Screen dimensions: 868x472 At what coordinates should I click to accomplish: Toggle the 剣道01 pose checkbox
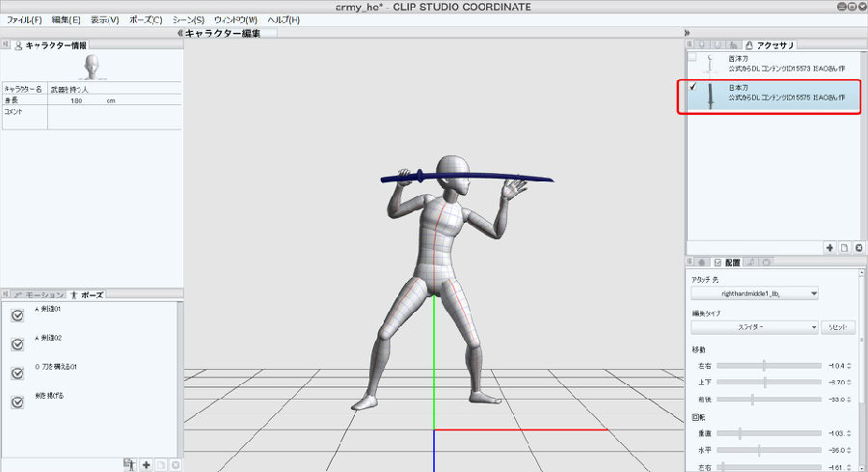pos(17,316)
